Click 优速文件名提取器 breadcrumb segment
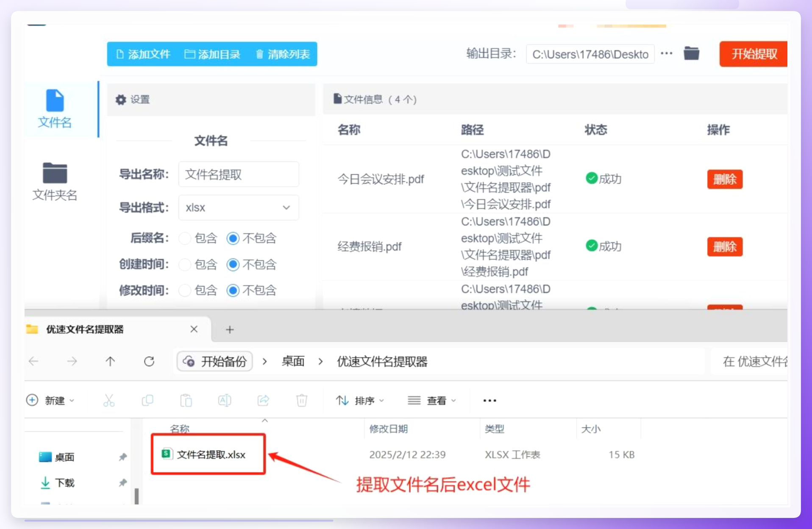Viewport: 812px width, 529px height. (x=382, y=361)
